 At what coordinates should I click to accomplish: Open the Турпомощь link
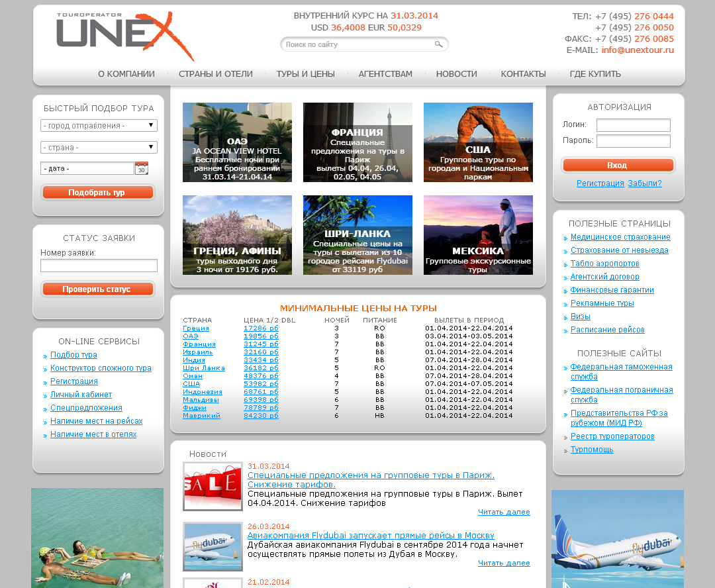[592, 450]
